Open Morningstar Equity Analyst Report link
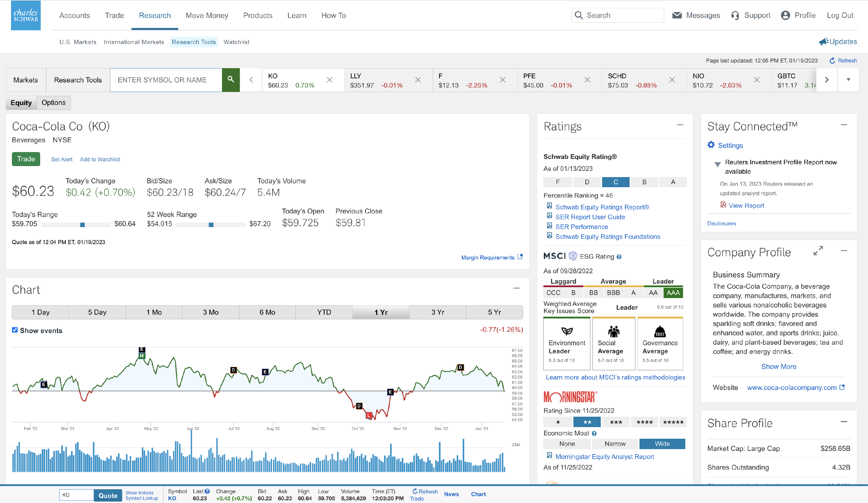The image size is (868, 503). tap(604, 457)
